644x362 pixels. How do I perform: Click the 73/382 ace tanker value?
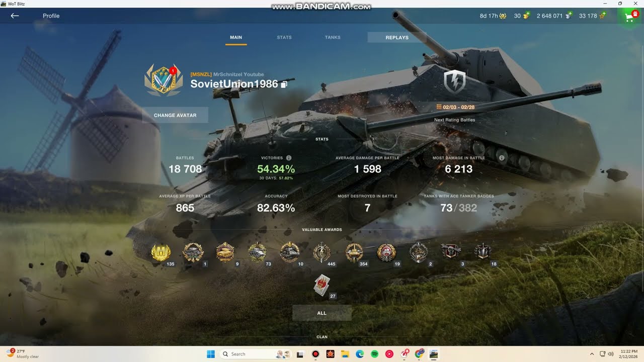click(459, 208)
